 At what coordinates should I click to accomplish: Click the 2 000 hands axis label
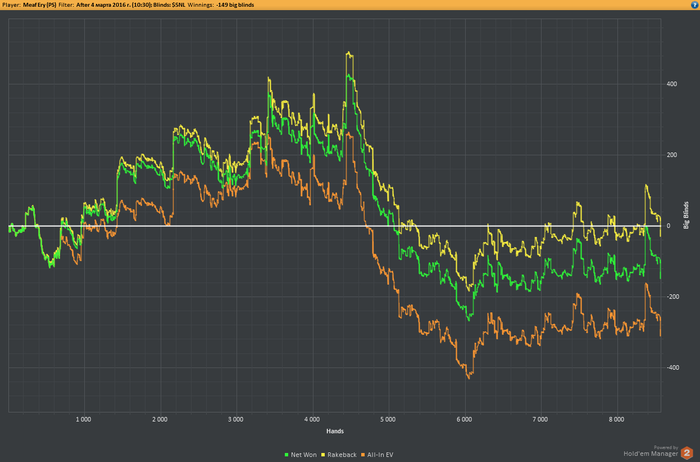(160, 420)
